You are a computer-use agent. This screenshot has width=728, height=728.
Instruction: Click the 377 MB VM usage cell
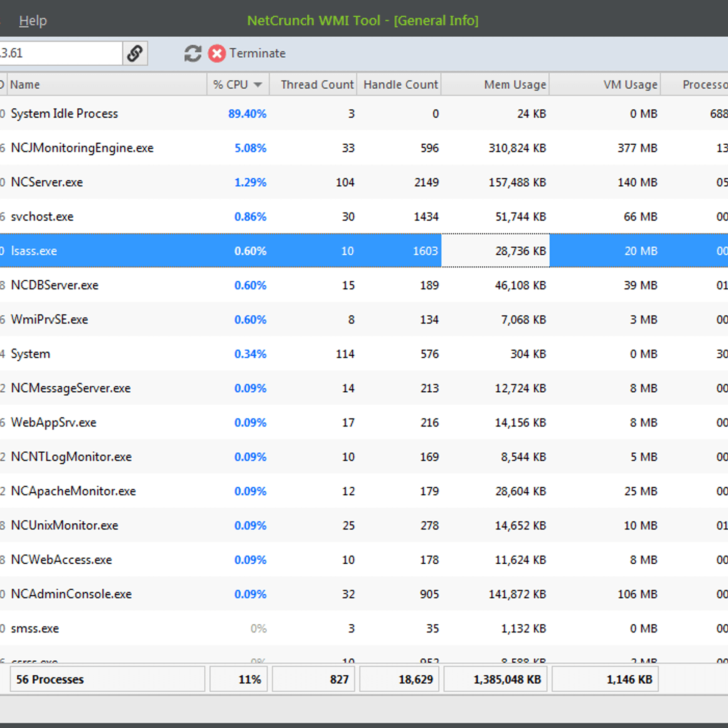(x=637, y=148)
